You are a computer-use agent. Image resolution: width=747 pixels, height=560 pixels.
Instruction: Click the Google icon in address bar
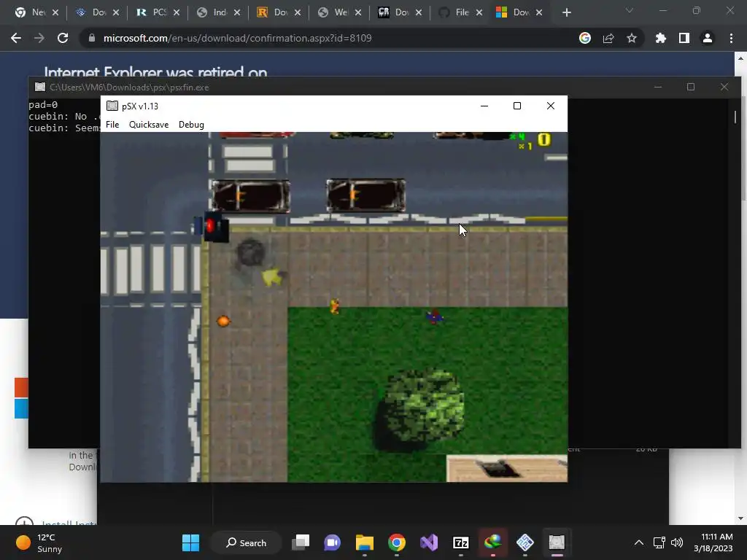pos(585,38)
